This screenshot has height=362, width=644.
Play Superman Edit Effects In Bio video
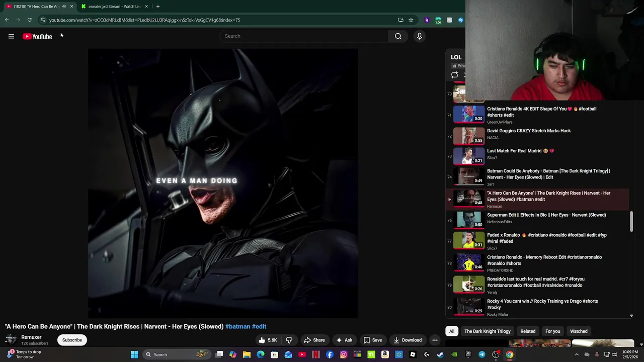538,220
